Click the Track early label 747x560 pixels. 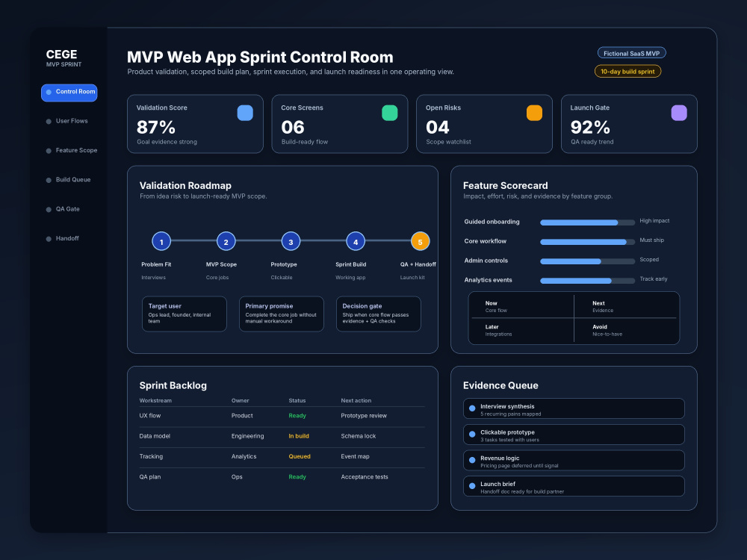click(653, 279)
